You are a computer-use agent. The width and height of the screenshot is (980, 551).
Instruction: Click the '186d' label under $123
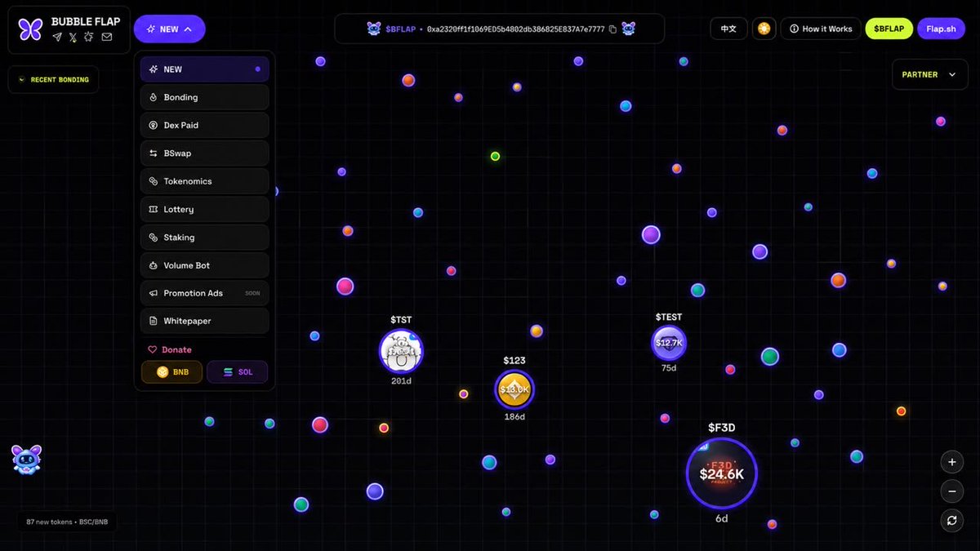pos(514,417)
